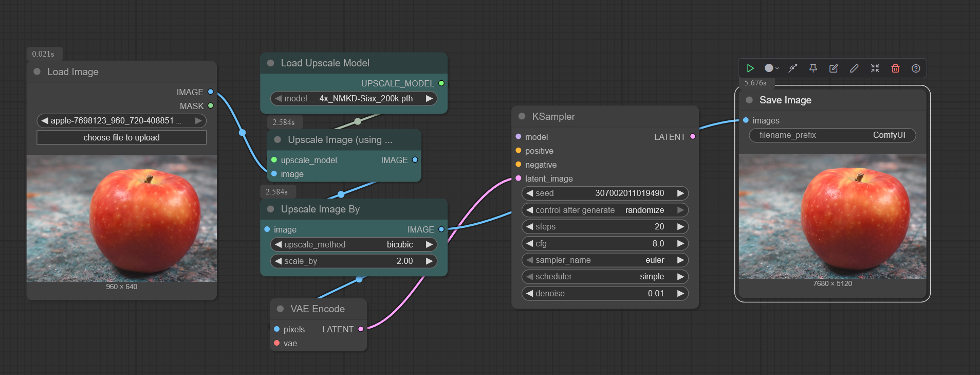This screenshot has width=980, height=375.
Task: Open the sampler_name euler dropdown
Action: click(x=605, y=260)
